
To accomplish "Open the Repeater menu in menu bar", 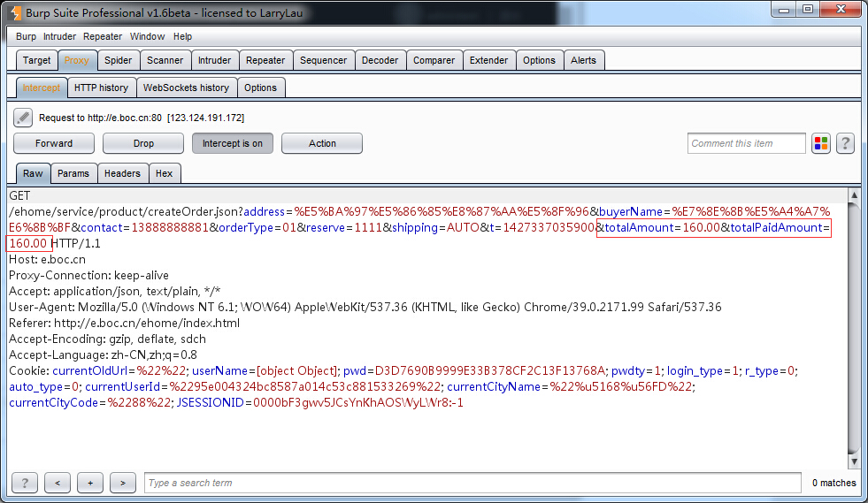I will tap(103, 36).
